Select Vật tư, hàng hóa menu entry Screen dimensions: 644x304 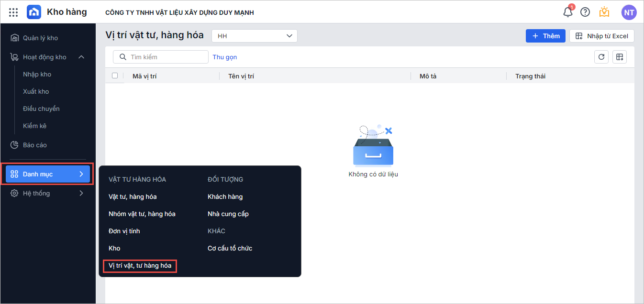pyautogui.click(x=133, y=196)
